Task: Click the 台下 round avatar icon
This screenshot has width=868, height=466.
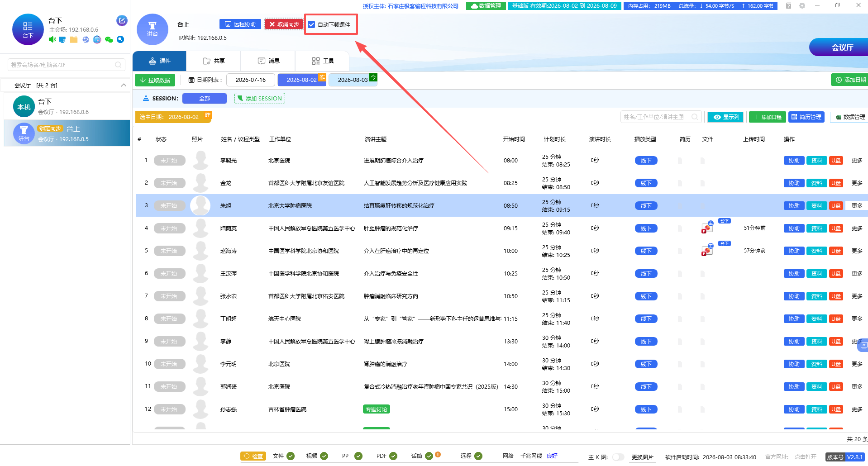Action: pyautogui.click(x=28, y=29)
